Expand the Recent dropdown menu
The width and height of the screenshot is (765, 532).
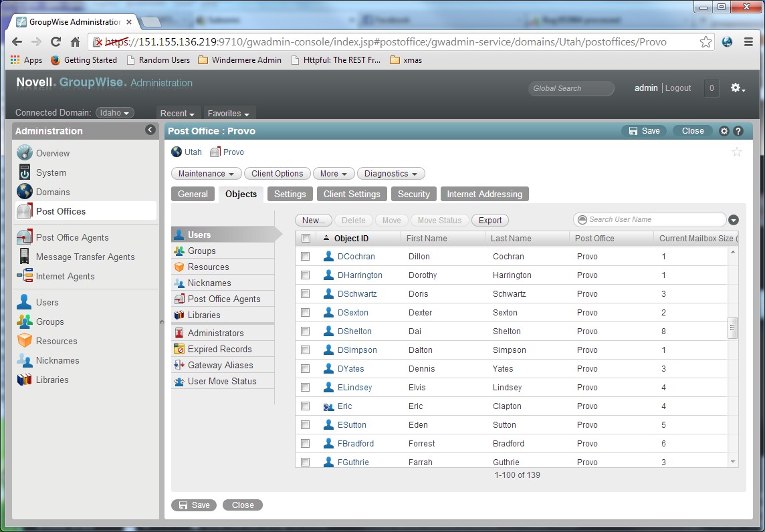(178, 113)
